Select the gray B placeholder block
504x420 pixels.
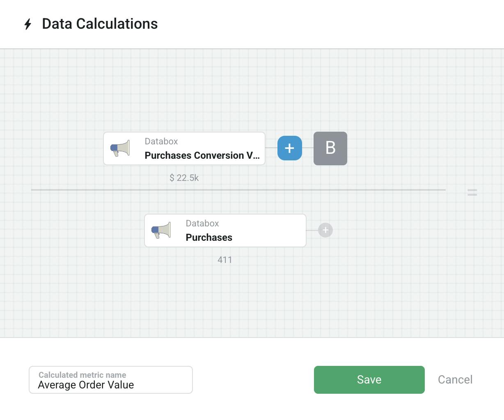(330, 148)
